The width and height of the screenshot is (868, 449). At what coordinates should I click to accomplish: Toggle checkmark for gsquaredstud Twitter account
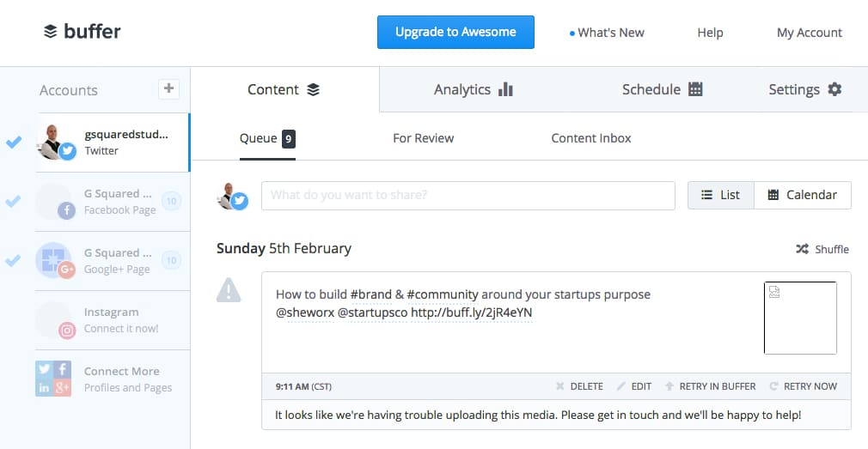coord(14,143)
